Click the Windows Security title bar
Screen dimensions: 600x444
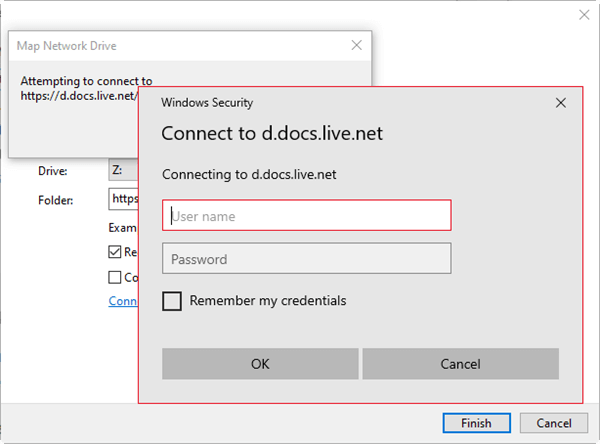300,102
